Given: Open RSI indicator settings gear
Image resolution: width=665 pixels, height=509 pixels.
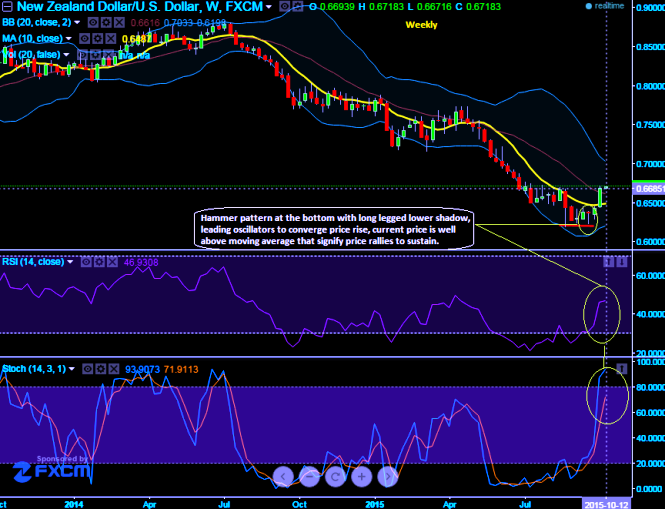Looking at the screenshot, I should [x=101, y=262].
